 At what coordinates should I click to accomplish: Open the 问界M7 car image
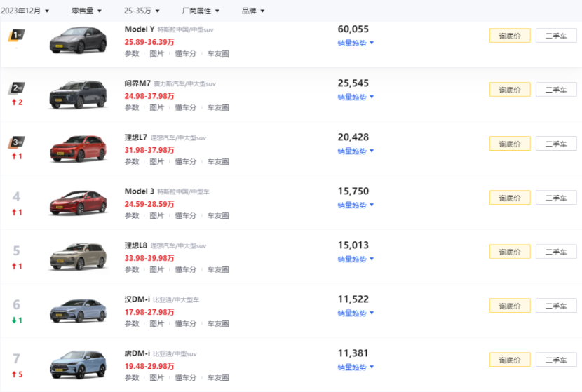78,94
